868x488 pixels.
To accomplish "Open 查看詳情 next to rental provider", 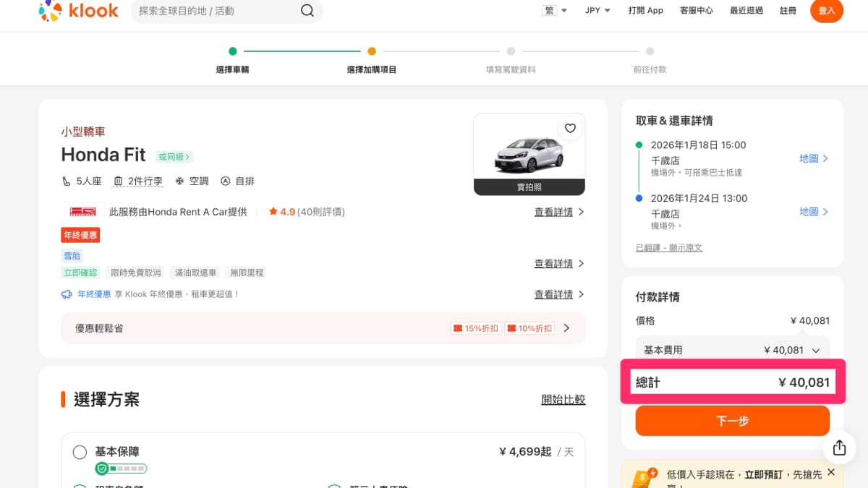I will click(x=559, y=212).
